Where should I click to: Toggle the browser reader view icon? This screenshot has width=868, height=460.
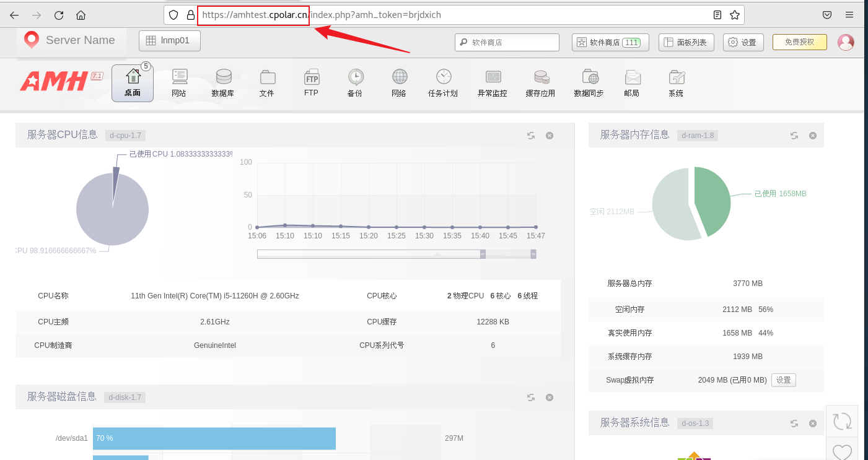[x=717, y=15]
